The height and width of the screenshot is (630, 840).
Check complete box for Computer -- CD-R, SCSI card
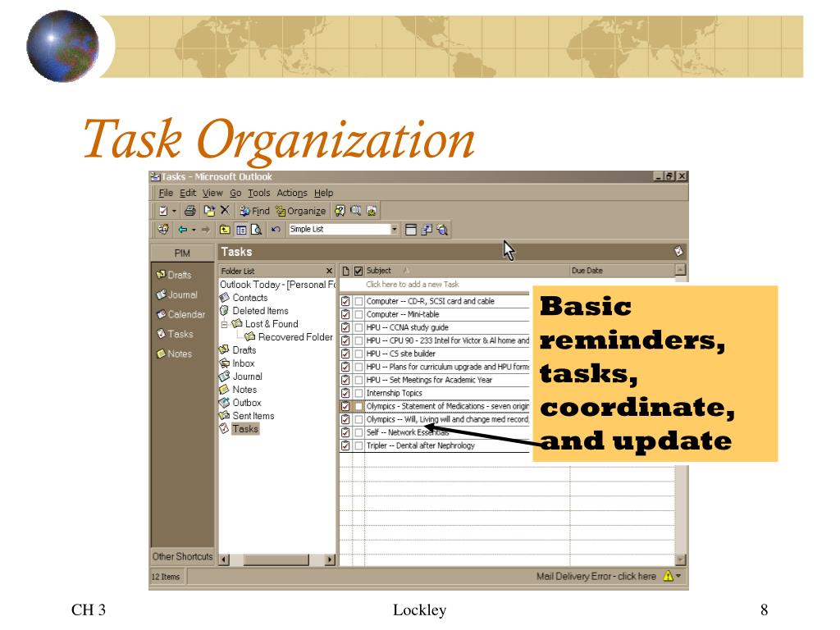pos(358,301)
